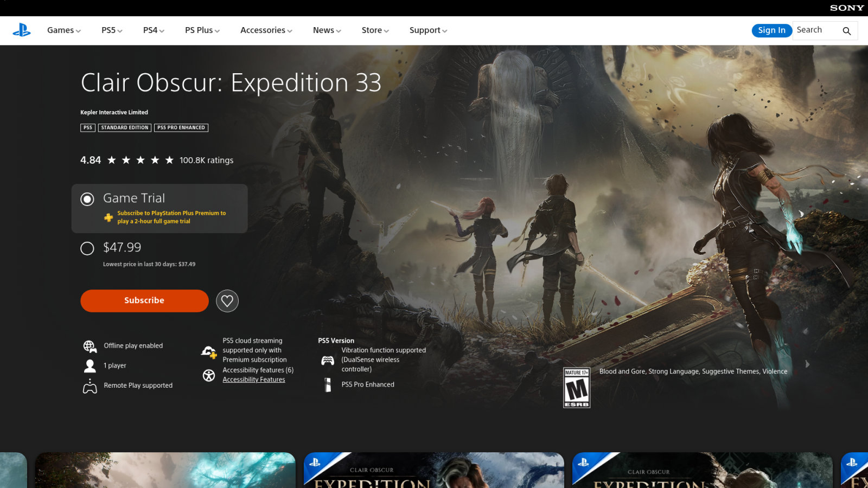Click into the Search input field

coord(816,30)
